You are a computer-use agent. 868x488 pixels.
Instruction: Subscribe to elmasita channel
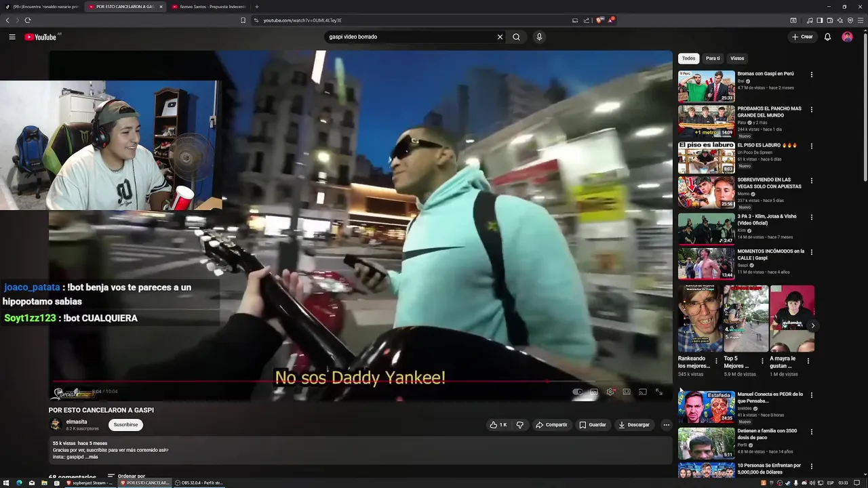point(125,425)
